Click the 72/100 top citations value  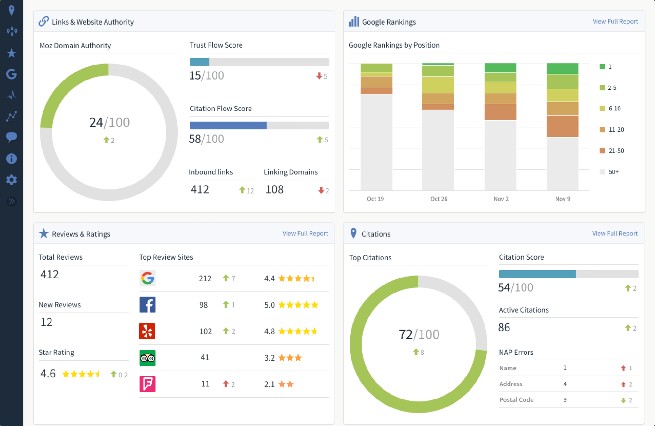(419, 335)
